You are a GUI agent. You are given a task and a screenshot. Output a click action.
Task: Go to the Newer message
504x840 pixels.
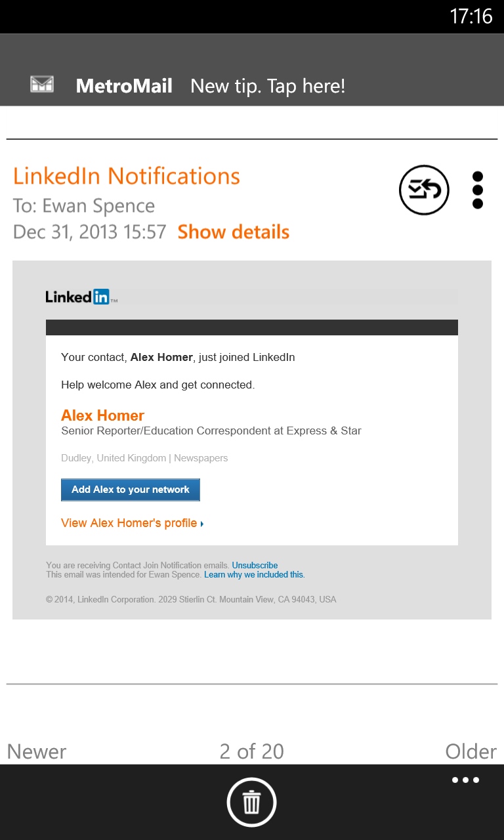[37, 751]
